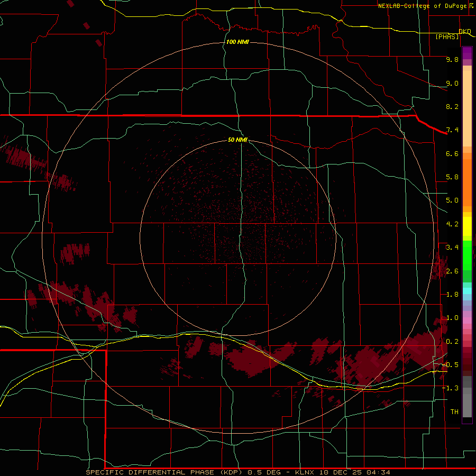
Task: Click the 2.6 value on the color scale
Action: (452, 271)
